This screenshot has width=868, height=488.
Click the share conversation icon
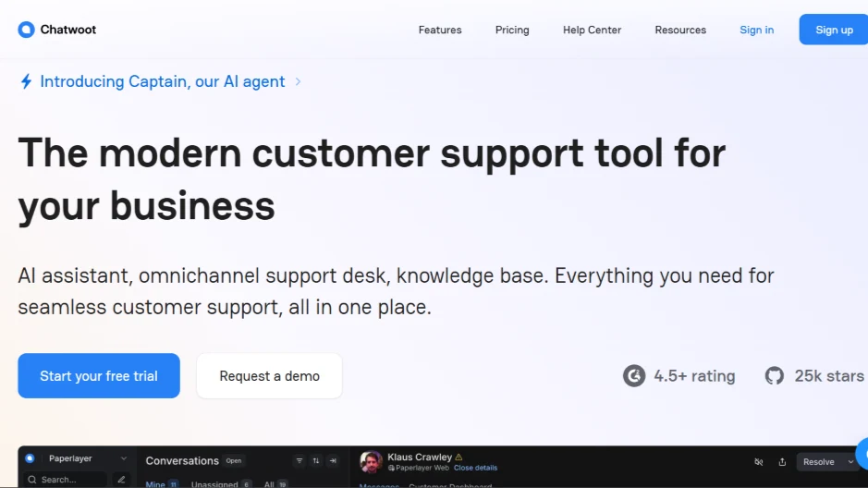[x=782, y=462]
